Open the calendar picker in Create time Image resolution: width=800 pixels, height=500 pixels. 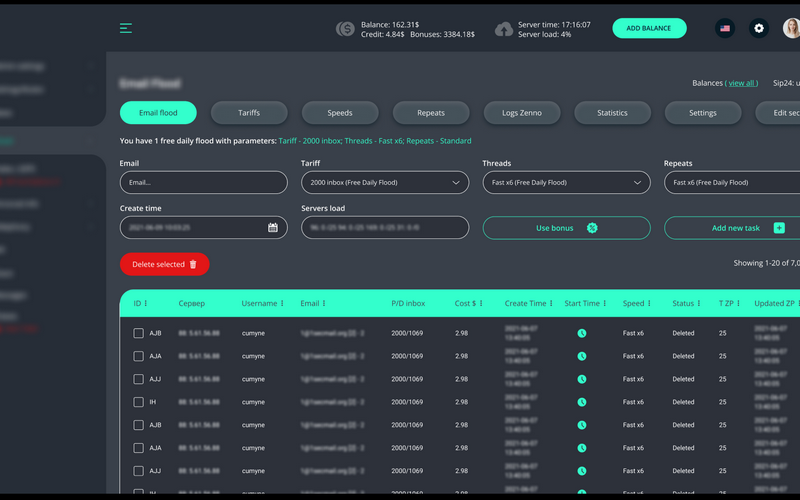pos(272,228)
